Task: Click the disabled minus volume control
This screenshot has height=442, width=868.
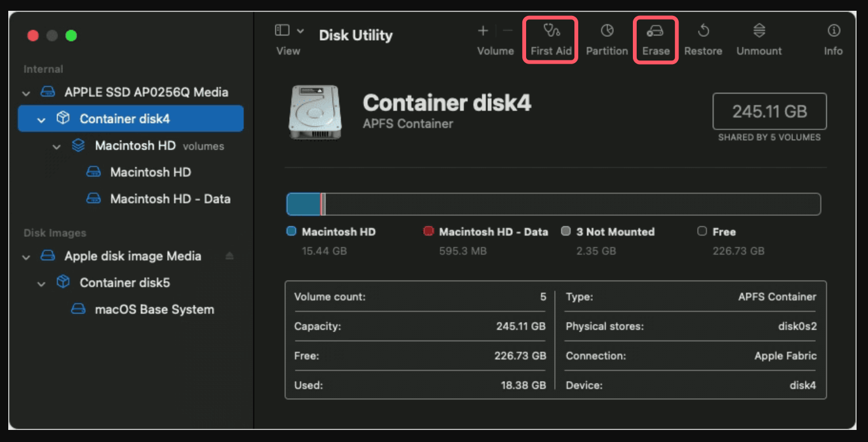Action: 506,30
